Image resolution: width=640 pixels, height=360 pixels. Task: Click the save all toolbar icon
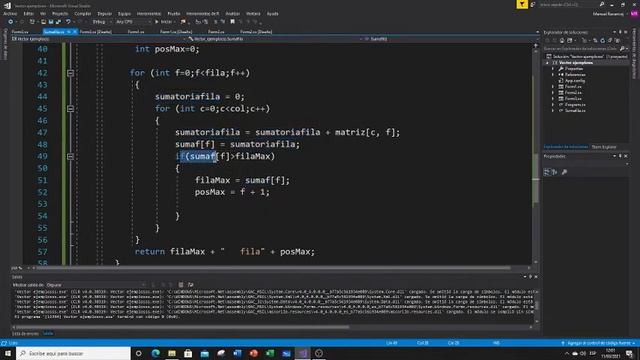(x=58, y=22)
